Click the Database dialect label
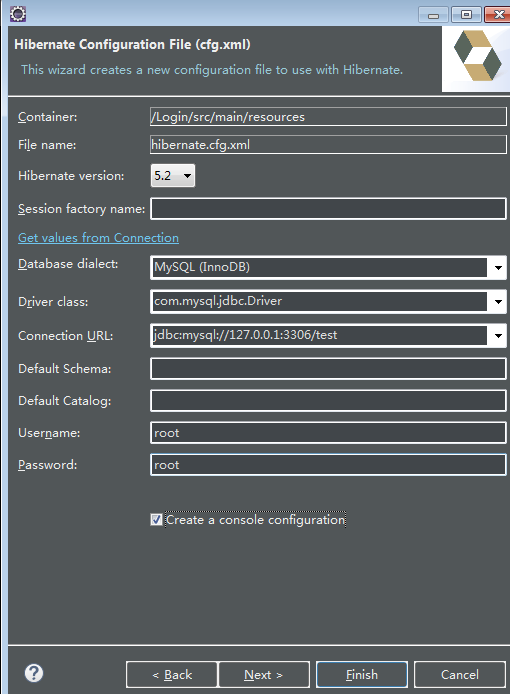The width and height of the screenshot is (510, 694). (x=68, y=264)
